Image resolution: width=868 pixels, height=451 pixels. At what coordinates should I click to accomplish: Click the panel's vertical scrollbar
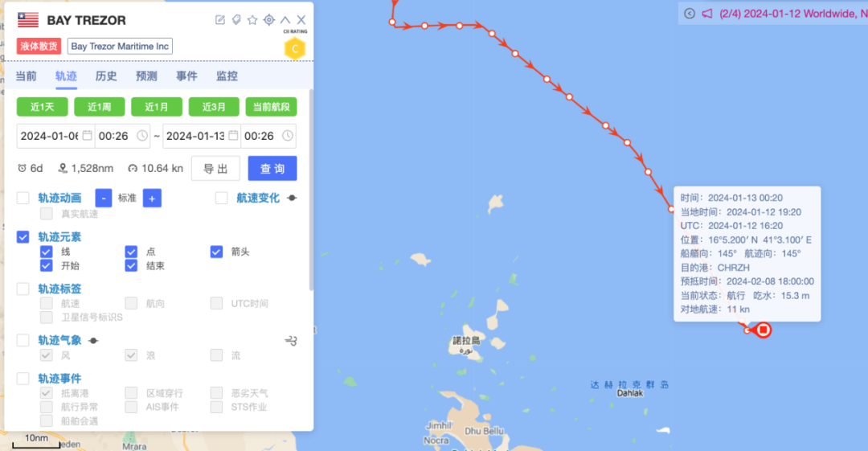click(311, 190)
